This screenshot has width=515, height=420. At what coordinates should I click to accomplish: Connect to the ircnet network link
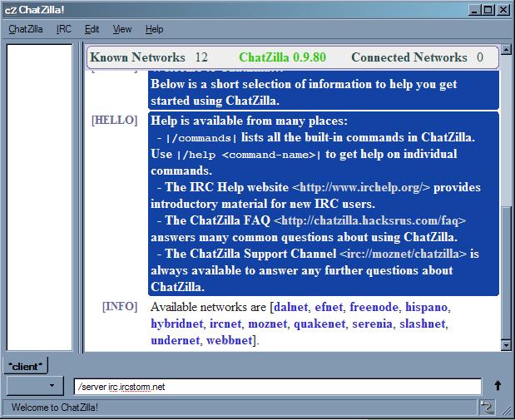[x=225, y=324]
